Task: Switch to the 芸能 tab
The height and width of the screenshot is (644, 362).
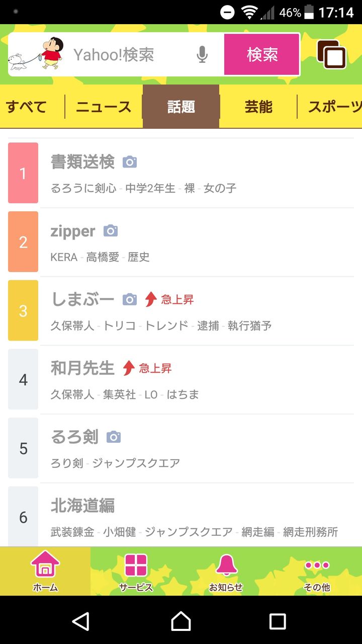Action: click(258, 107)
